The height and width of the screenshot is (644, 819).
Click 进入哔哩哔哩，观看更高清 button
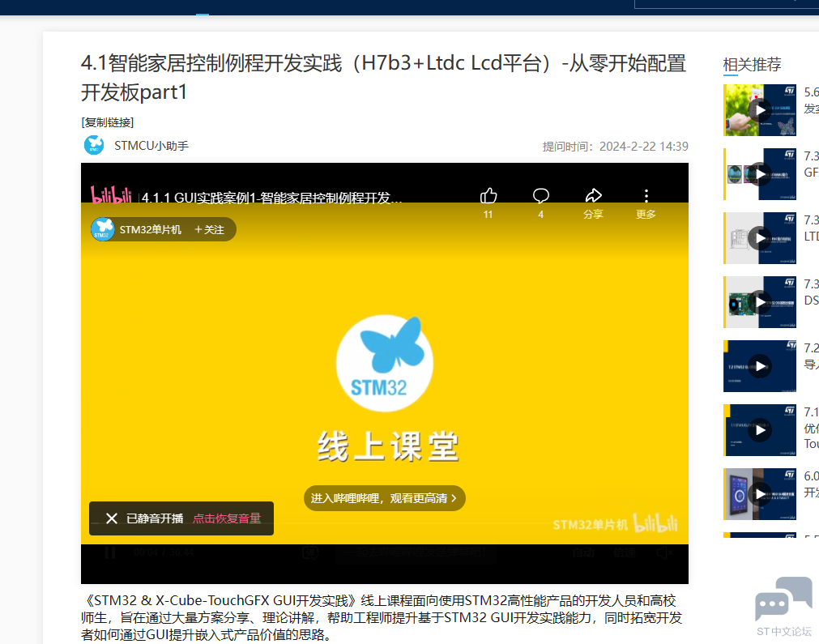point(385,498)
